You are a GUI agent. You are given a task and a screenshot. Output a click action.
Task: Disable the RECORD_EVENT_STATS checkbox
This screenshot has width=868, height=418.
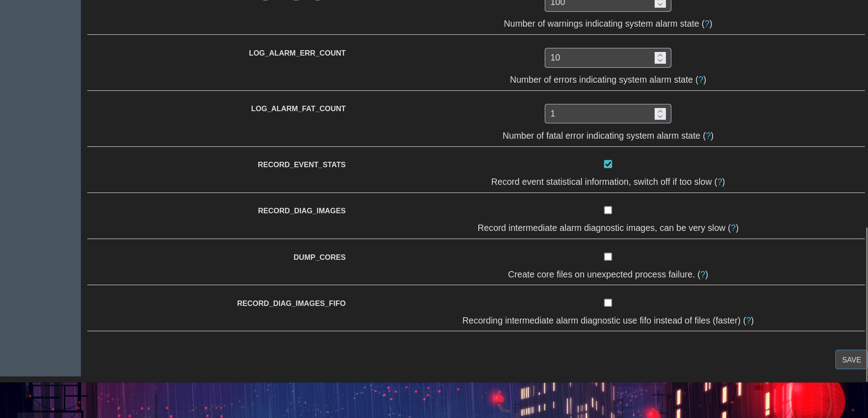pyautogui.click(x=608, y=164)
